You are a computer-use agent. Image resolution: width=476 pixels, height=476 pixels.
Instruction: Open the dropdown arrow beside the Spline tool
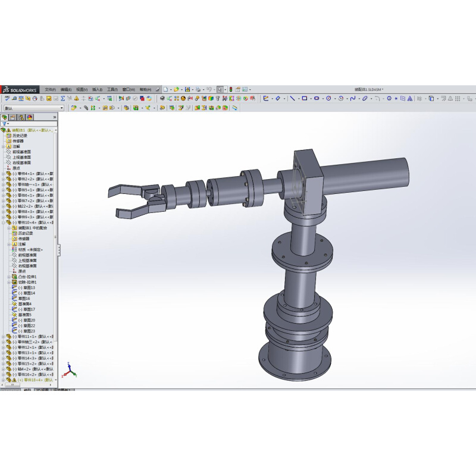pos(359,99)
